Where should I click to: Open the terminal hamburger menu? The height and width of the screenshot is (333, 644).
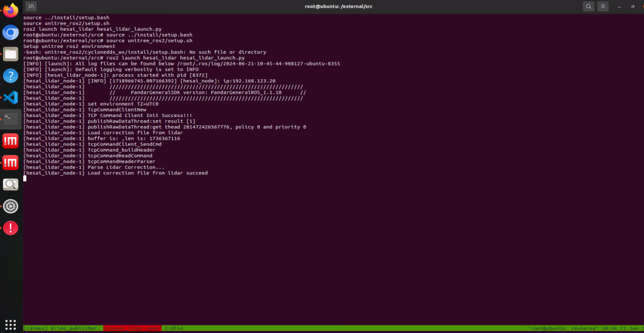coord(602,6)
